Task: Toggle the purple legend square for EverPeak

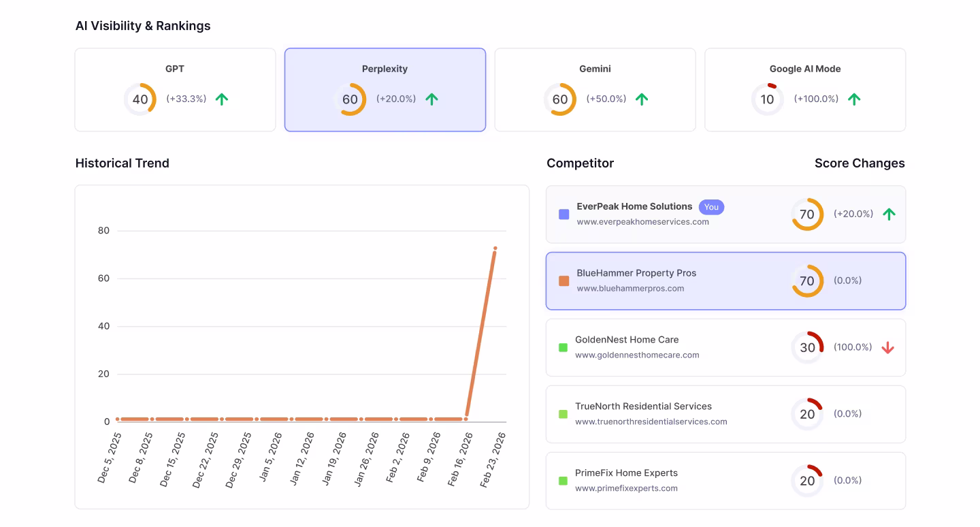Action: 563,214
